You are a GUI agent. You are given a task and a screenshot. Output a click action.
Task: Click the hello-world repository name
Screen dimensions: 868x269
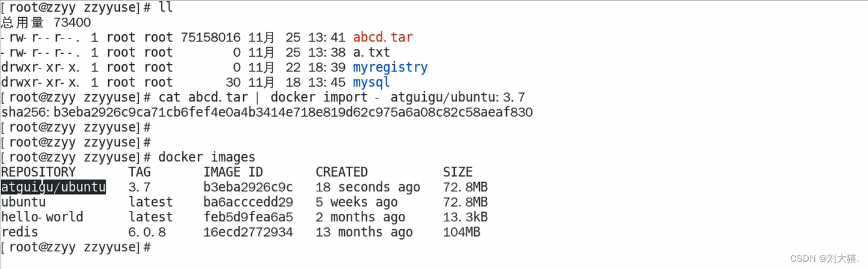tap(42, 217)
